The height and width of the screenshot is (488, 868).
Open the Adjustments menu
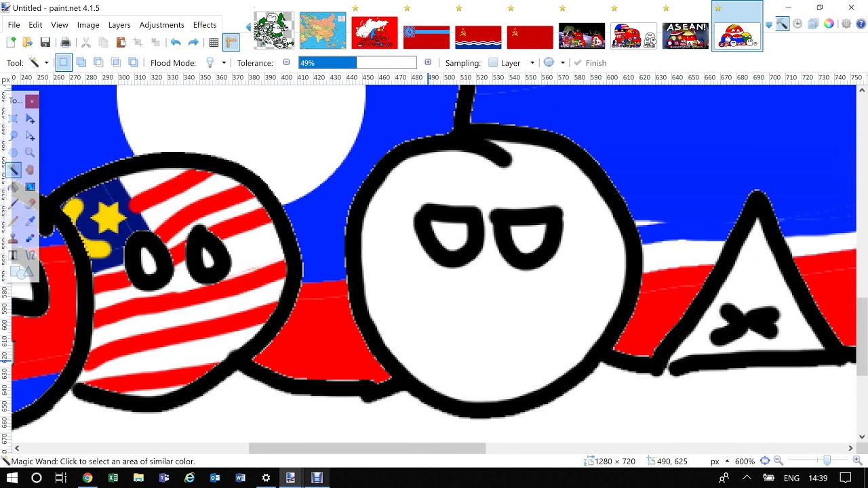(161, 24)
